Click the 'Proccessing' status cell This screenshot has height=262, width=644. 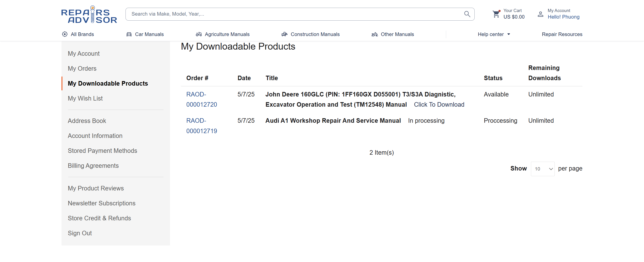tap(500, 121)
